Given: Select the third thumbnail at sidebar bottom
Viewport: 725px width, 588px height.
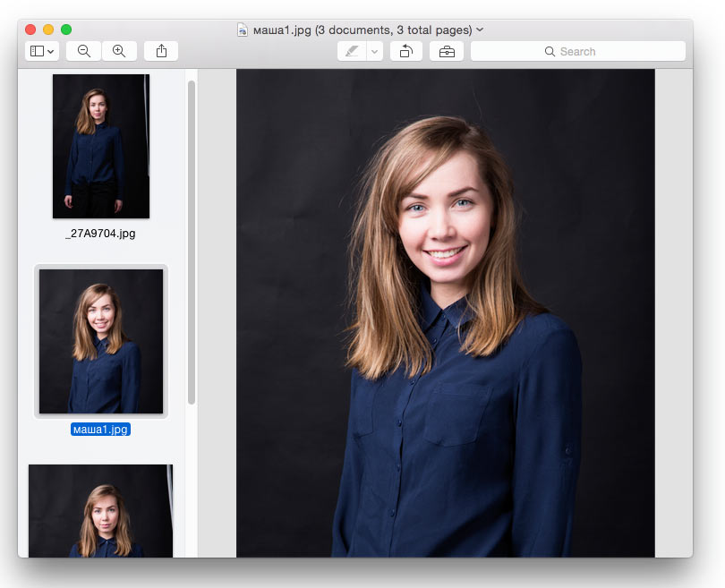Looking at the screenshot, I should point(100,510).
